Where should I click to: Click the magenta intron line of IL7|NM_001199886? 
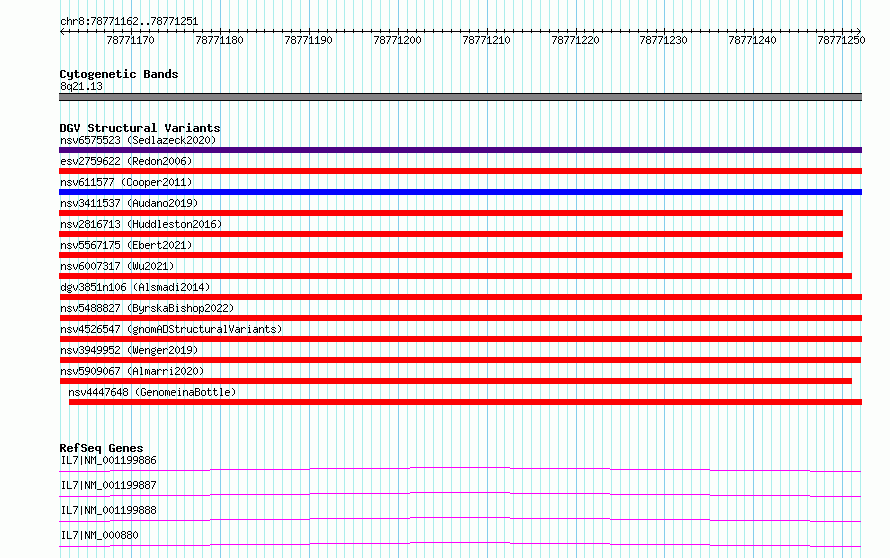coord(460,468)
